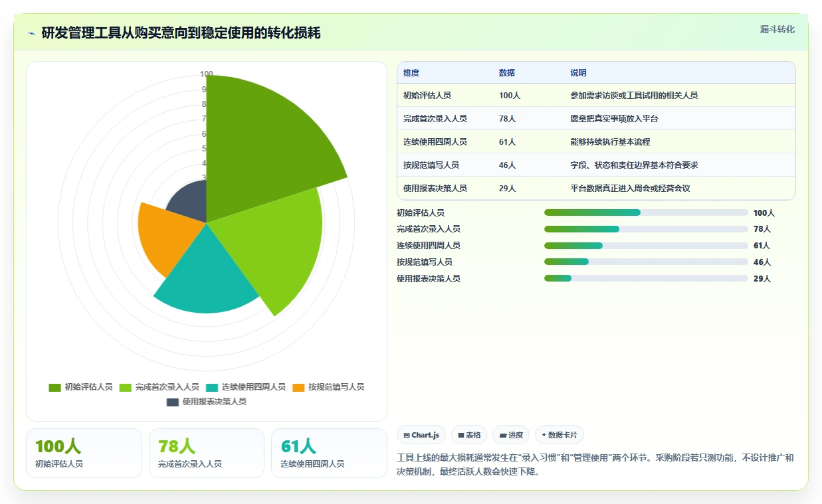Select the 连续使用四周人员 table cell

(x=435, y=142)
